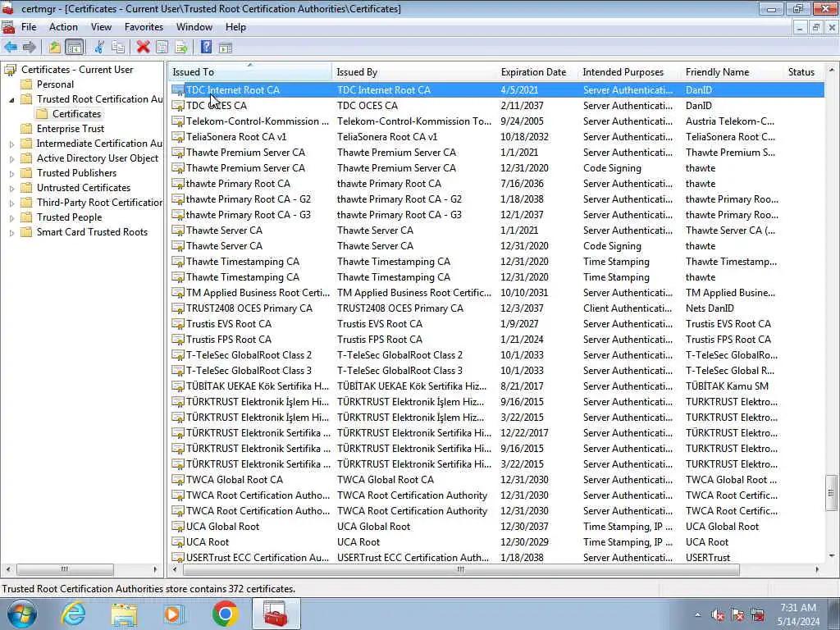840x630 pixels.
Task: Expand Untrusted Certificates tree node
Action: click(x=11, y=188)
